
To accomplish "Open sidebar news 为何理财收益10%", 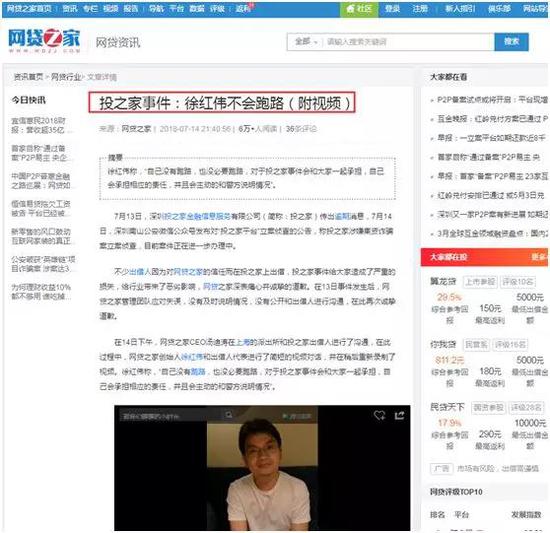I will [x=41, y=292].
